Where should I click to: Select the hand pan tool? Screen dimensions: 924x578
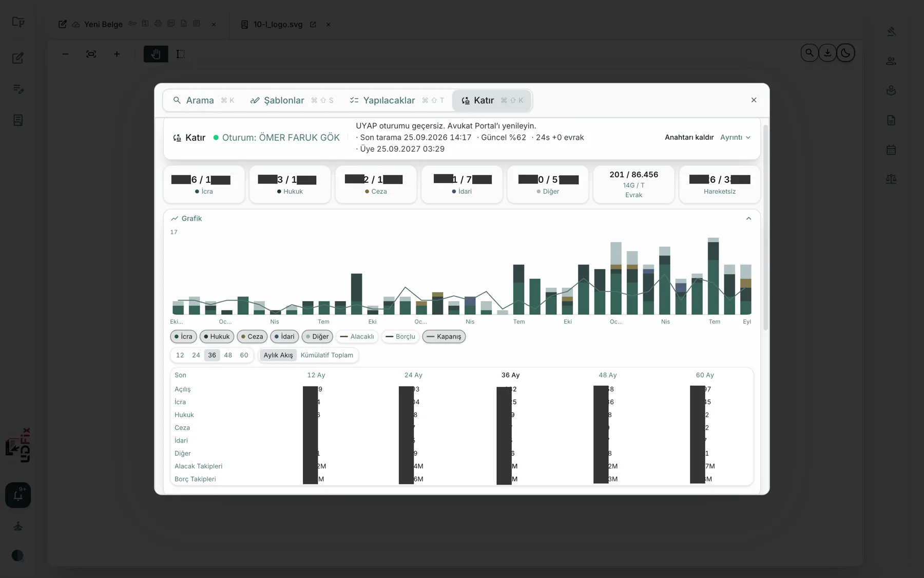(156, 54)
